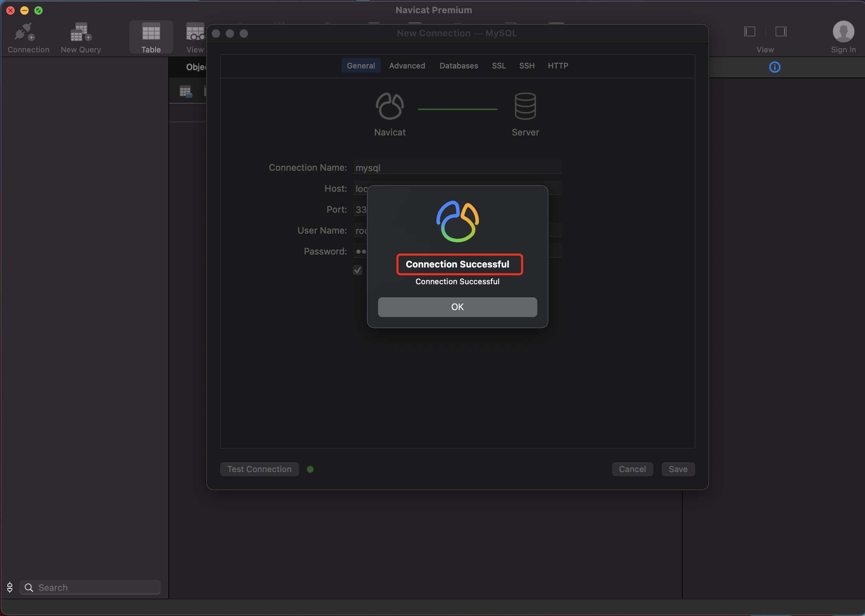
Task: Click the Host input field
Action: click(x=457, y=188)
